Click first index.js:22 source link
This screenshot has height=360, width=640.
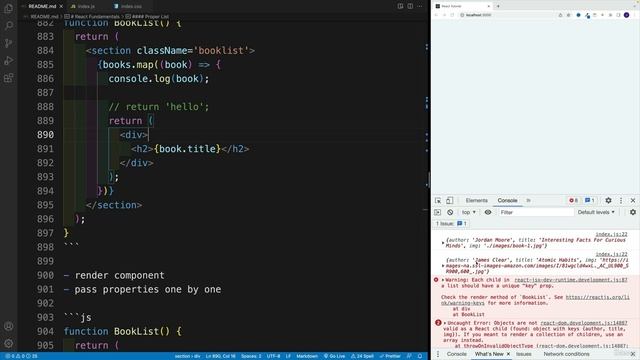pos(611,234)
